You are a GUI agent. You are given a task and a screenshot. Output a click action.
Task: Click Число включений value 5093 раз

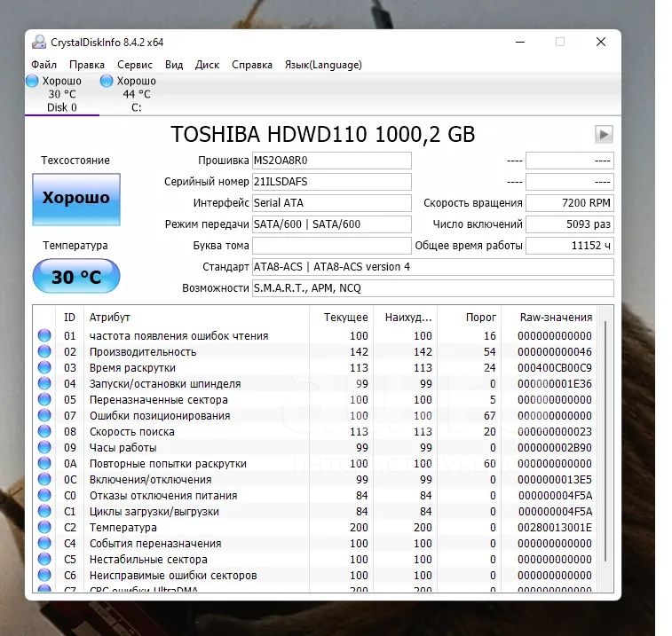click(570, 224)
